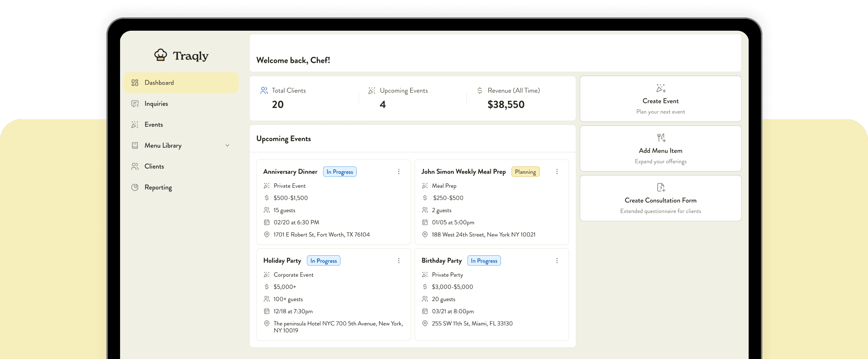Click the Planning status badge
This screenshot has width=868, height=359.
coord(525,172)
